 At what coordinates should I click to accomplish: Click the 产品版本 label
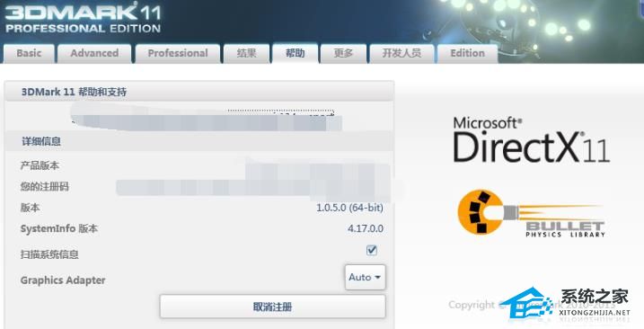[x=40, y=165]
